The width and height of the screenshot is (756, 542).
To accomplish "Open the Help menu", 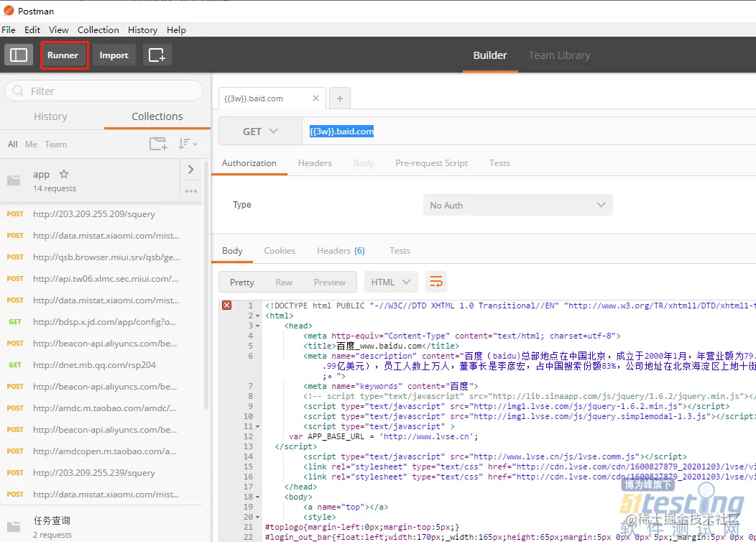I will [x=177, y=30].
